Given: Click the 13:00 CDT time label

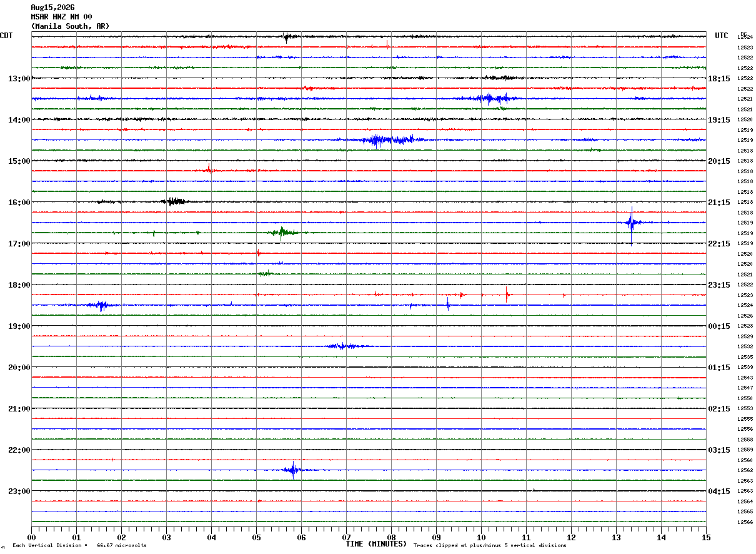Looking at the screenshot, I should coord(19,79).
